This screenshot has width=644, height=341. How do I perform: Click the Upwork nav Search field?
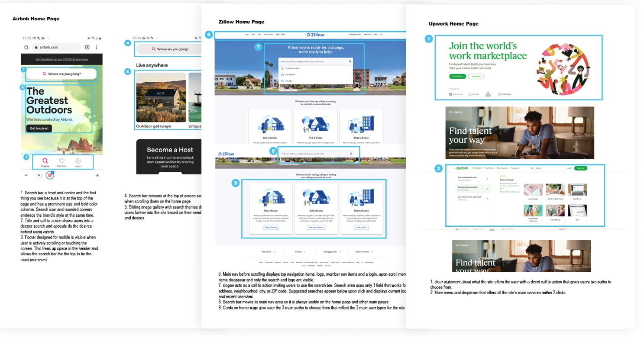point(547,168)
